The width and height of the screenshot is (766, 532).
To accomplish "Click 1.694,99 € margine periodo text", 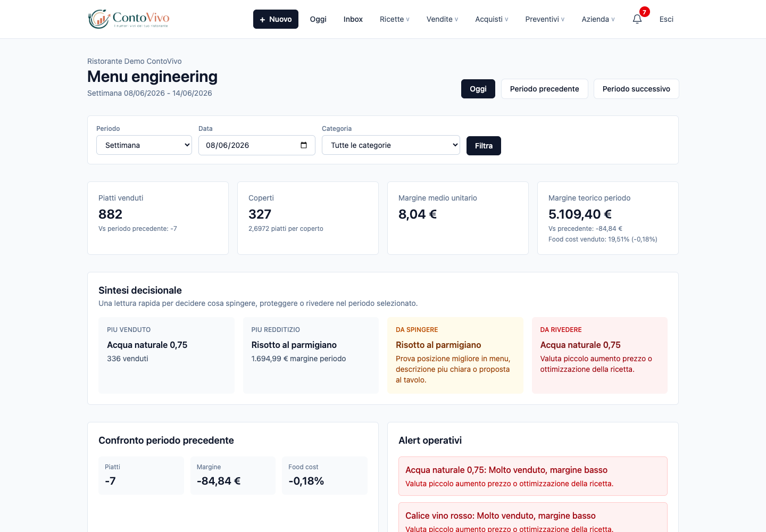I will tap(298, 359).
